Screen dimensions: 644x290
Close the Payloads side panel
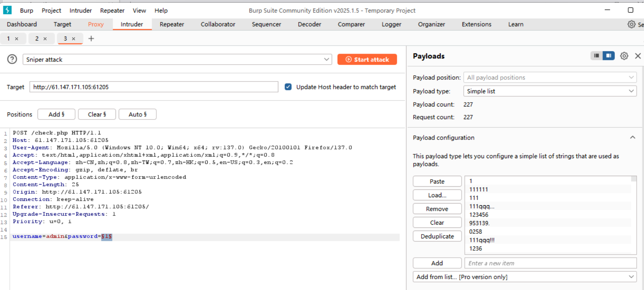click(638, 56)
